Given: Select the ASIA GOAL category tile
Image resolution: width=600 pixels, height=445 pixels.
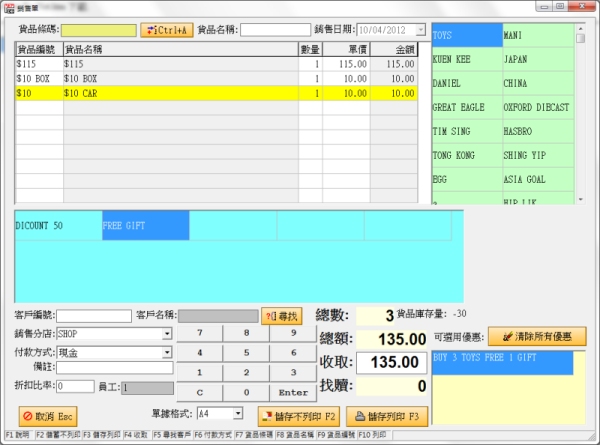Looking at the screenshot, I should [538, 179].
